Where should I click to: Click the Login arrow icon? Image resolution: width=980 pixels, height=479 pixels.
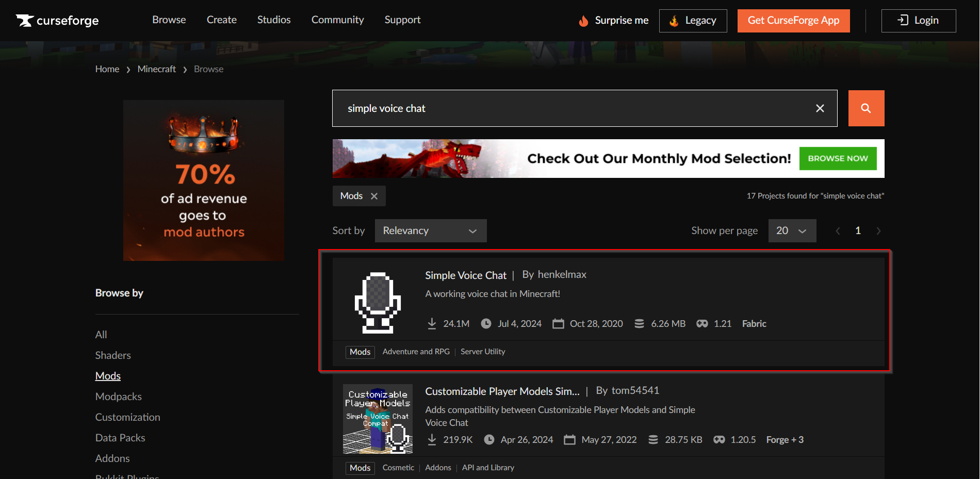click(903, 20)
